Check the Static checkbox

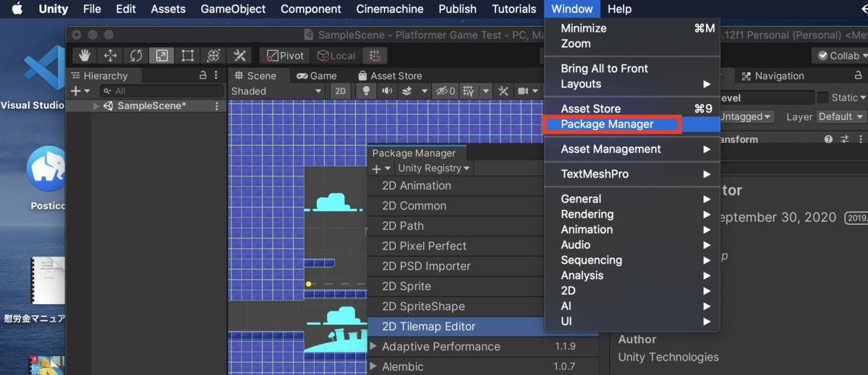click(822, 98)
